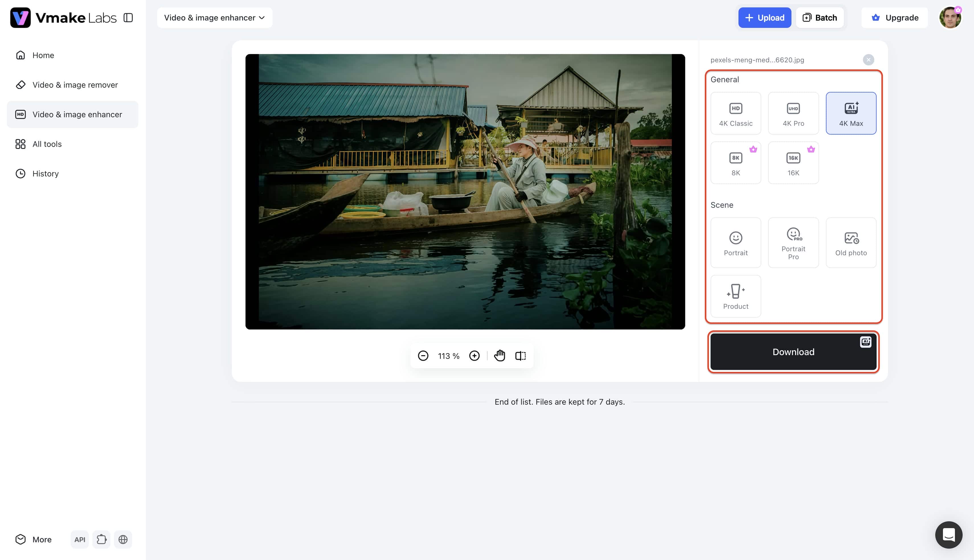Select the 16K premium mode
Viewport: 974px width, 560px height.
tap(793, 163)
